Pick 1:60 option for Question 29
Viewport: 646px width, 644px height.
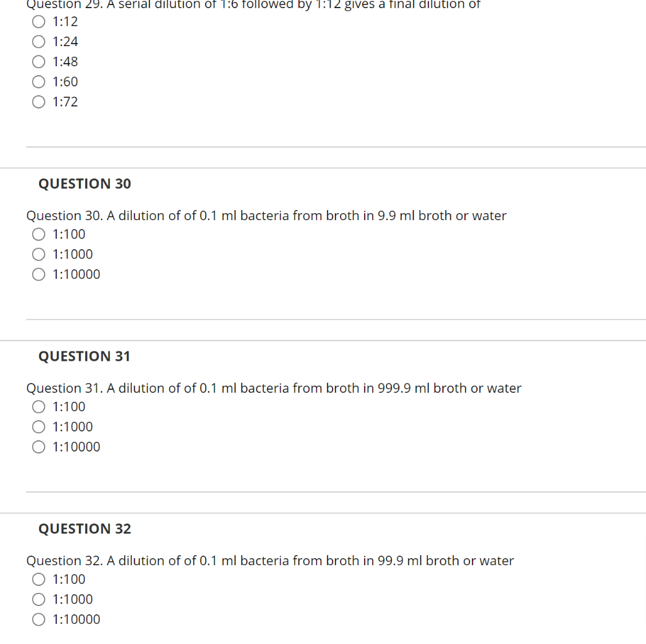pyautogui.click(x=38, y=81)
